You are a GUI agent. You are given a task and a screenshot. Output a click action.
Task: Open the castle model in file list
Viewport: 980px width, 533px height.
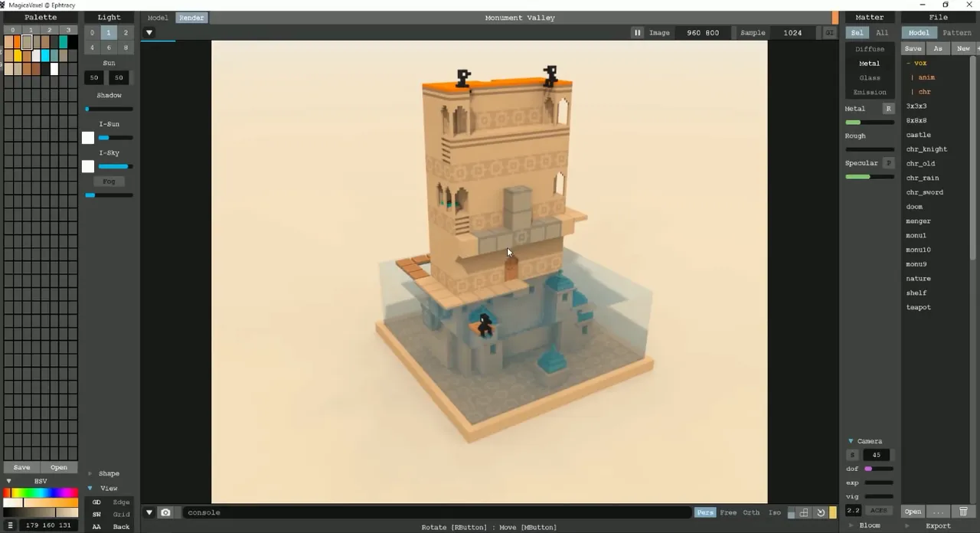point(919,135)
